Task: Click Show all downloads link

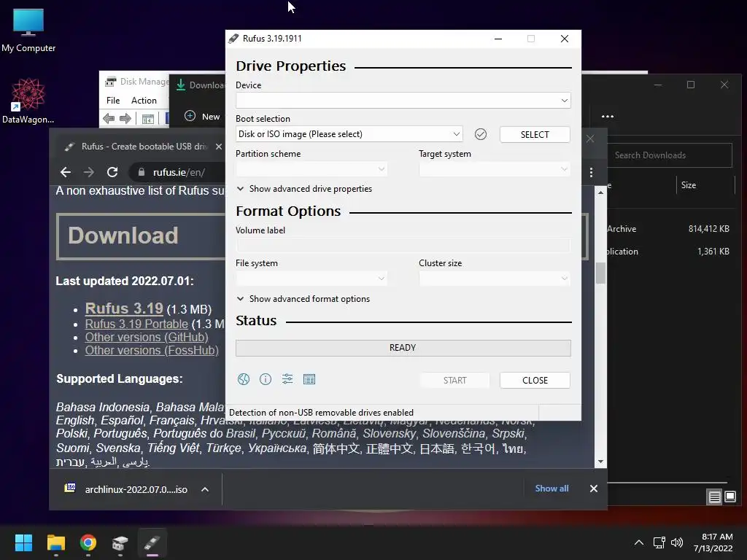Action: pos(551,489)
